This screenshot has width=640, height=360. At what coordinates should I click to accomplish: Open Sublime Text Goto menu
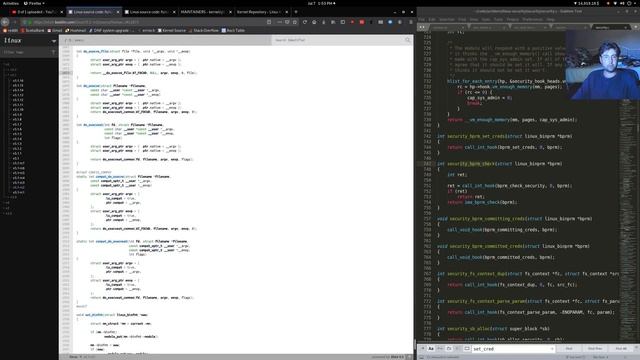click(486, 19)
